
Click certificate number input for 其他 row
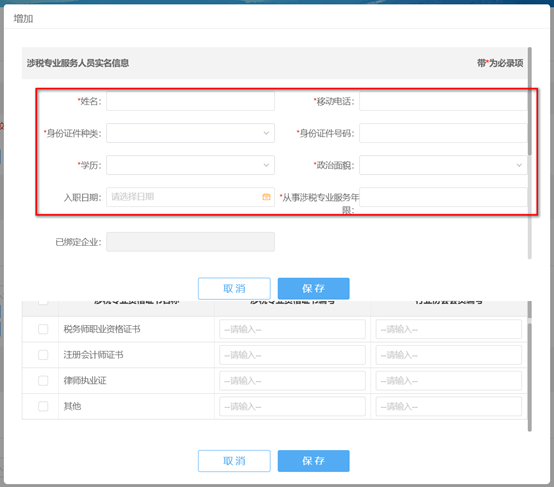(292, 406)
